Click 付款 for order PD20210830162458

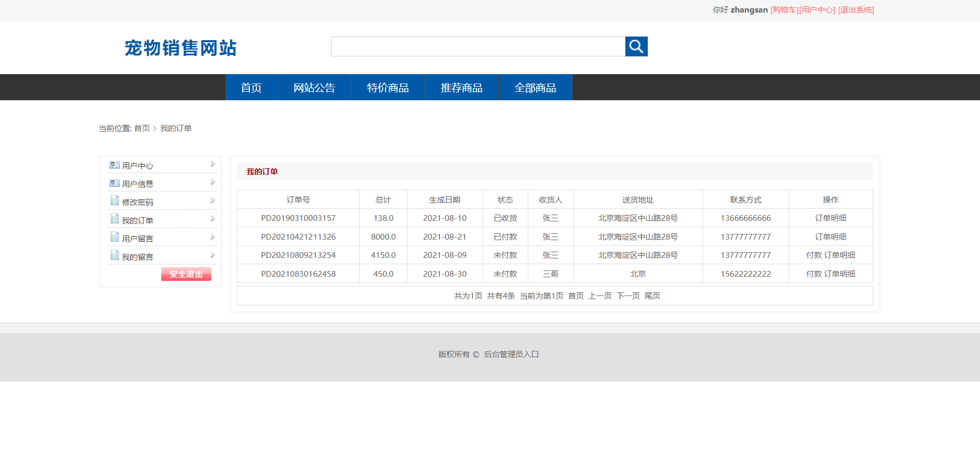coord(814,274)
